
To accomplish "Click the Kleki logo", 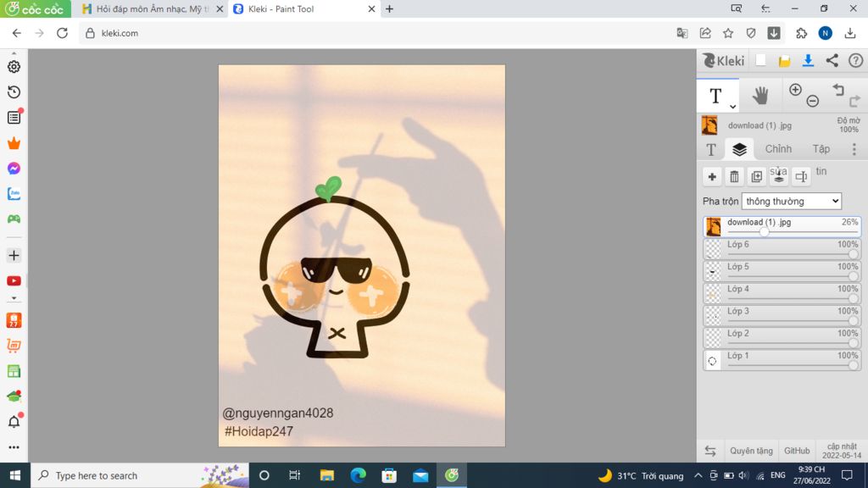I will (724, 61).
